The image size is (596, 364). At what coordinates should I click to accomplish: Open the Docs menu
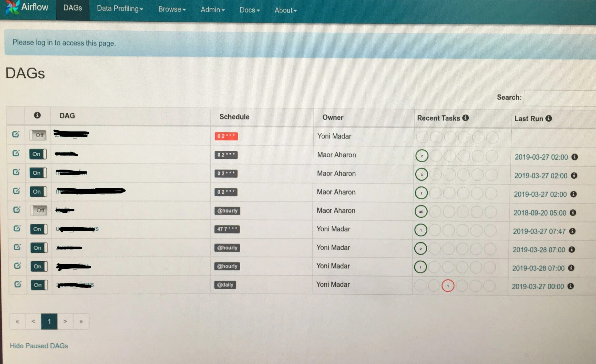249,10
